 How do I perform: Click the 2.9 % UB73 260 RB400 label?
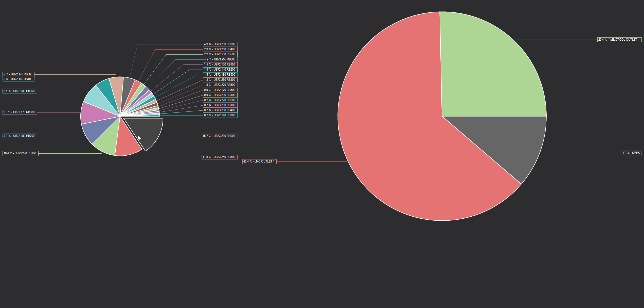220,49
